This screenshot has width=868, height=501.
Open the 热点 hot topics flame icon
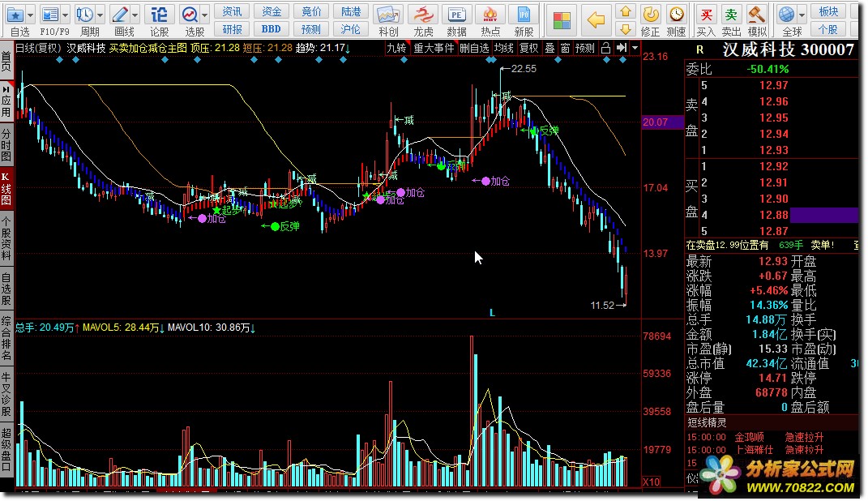pos(490,15)
